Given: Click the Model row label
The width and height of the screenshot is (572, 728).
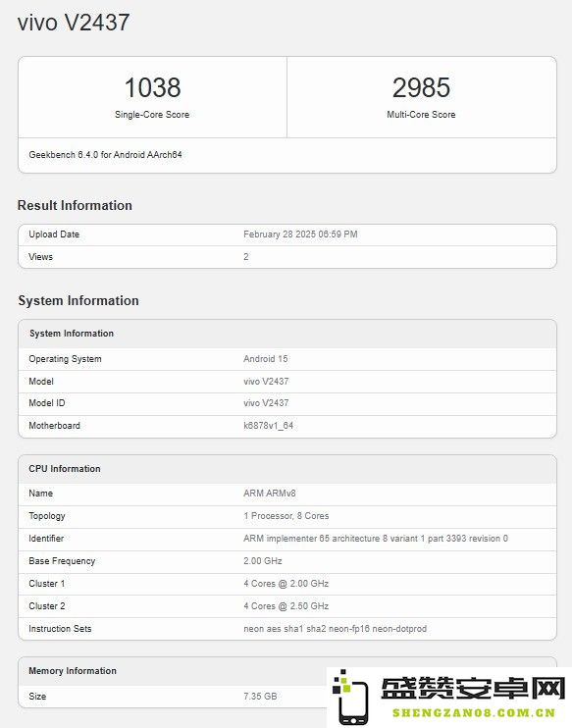Looking at the screenshot, I should tap(41, 382).
